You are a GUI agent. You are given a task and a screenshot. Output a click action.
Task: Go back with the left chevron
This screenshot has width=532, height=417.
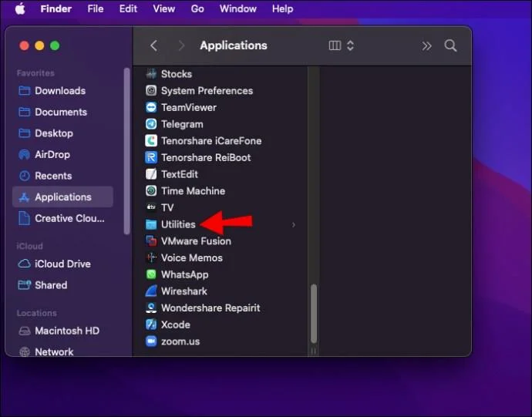pos(153,45)
